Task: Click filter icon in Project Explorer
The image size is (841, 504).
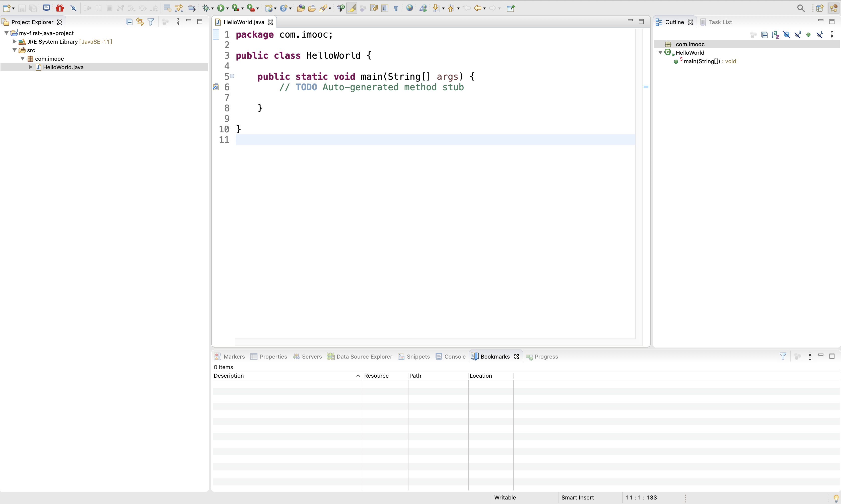Action: click(151, 22)
